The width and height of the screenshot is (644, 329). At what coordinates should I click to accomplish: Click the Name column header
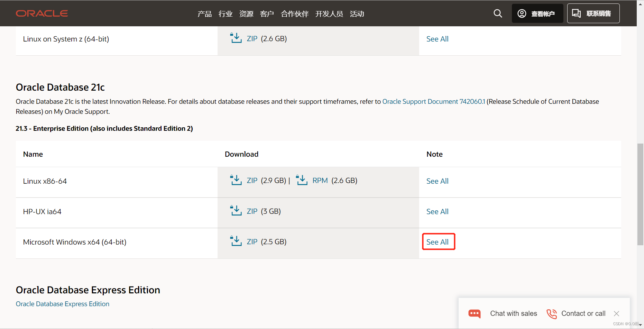(33, 154)
